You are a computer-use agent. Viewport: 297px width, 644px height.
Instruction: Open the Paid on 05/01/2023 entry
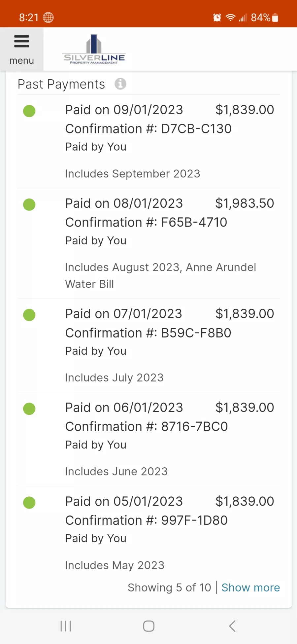pos(124,501)
